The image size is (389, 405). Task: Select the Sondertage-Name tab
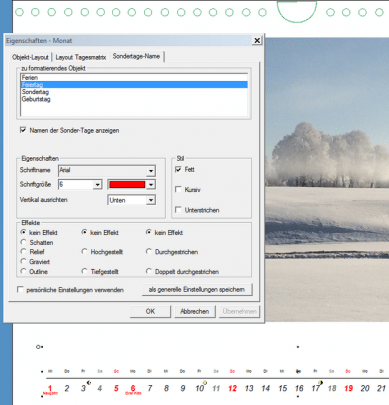point(136,56)
